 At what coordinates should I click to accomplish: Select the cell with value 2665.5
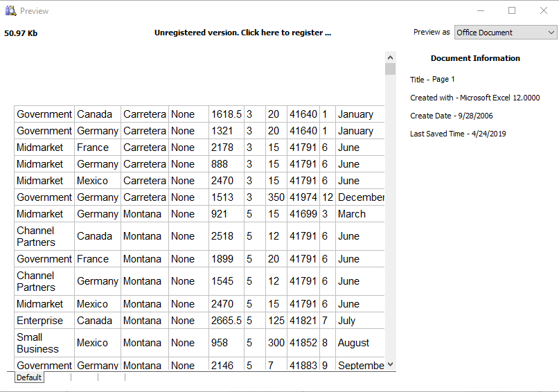point(226,321)
